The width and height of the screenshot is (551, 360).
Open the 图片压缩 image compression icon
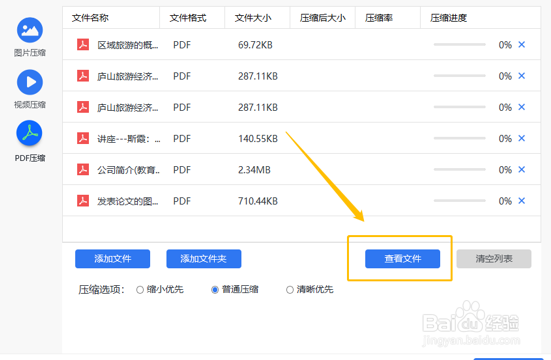click(x=30, y=30)
